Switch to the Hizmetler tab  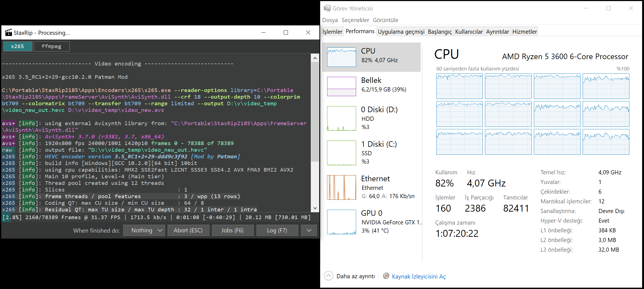pos(524,31)
